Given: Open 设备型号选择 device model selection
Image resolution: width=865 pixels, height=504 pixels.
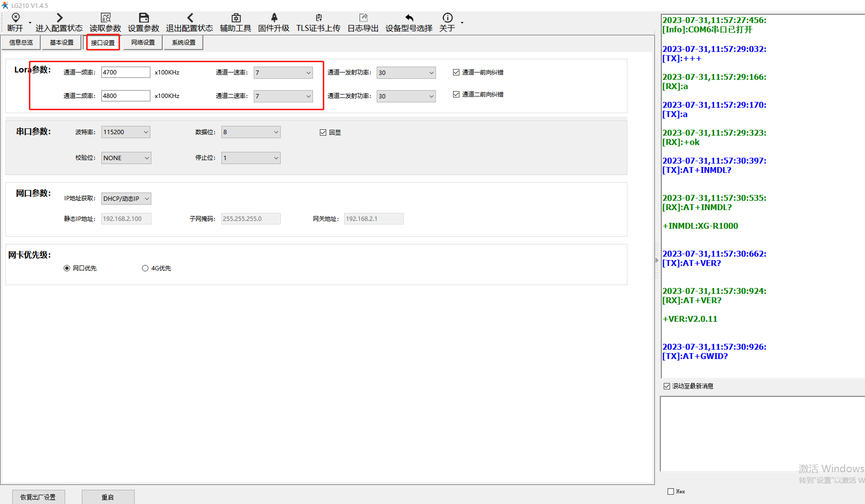Looking at the screenshot, I should [x=409, y=18].
